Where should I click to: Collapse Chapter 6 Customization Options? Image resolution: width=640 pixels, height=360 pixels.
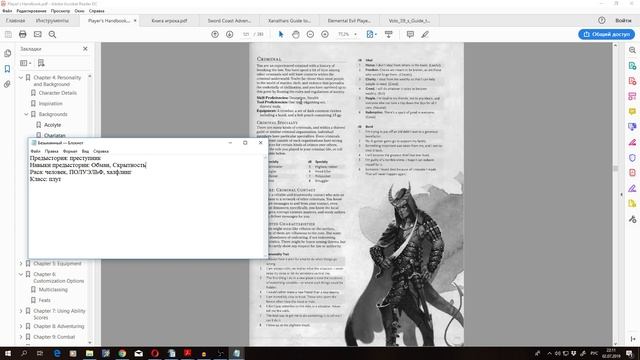pyautogui.click(x=21, y=274)
